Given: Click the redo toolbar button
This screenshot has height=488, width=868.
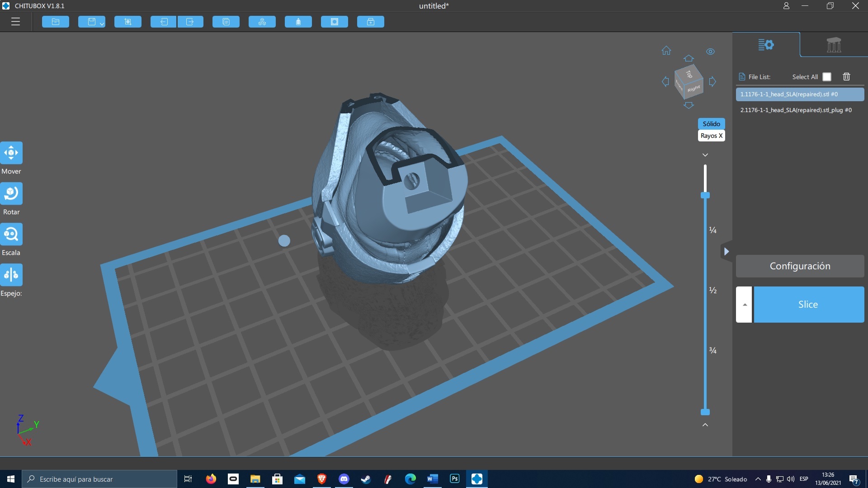Looking at the screenshot, I should click(190, 22).
